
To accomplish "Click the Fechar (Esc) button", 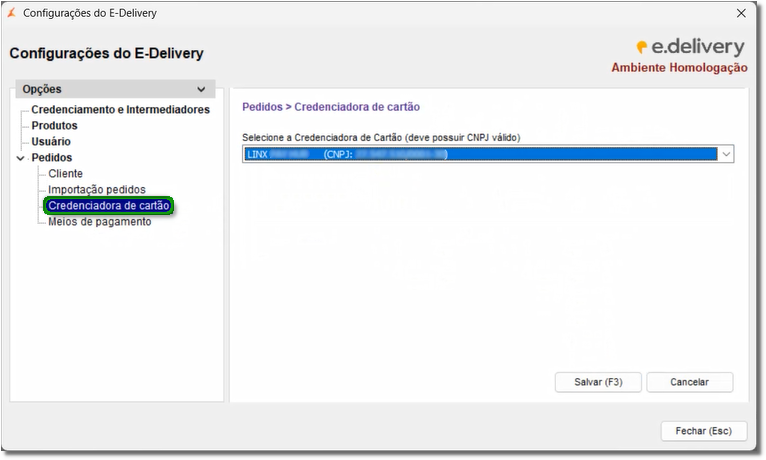I will pos(703,431).
